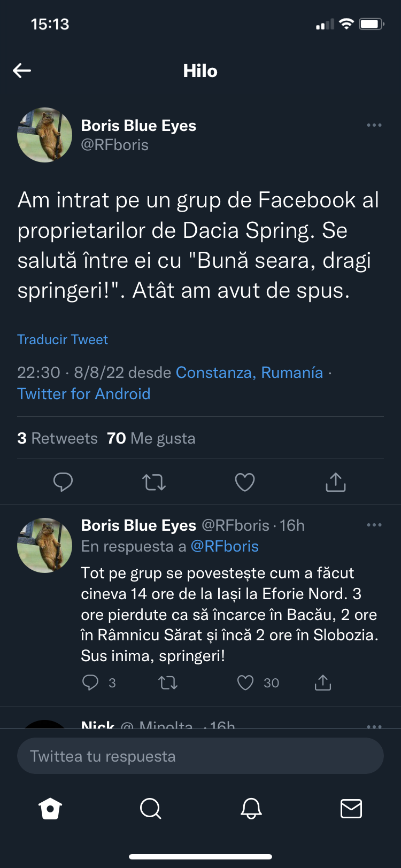Open the Search tab
Viewport: 401px width, 868px height.
[150, 809]
